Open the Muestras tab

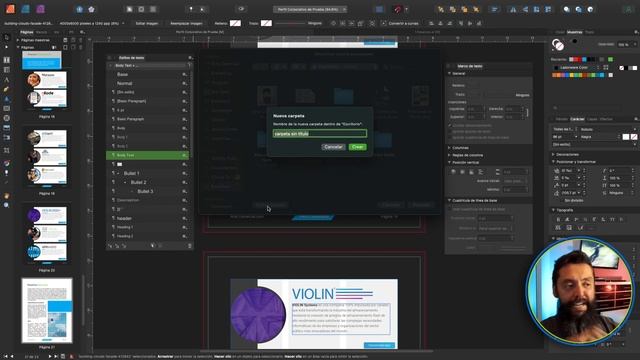coord(574,32)
